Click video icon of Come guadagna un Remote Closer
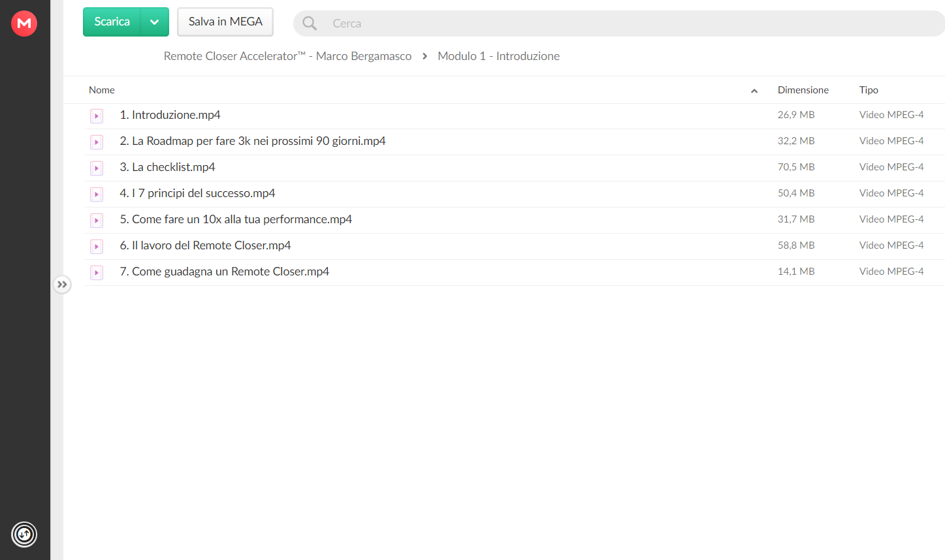Screen dimensions: 945x560 pos(97,272)
